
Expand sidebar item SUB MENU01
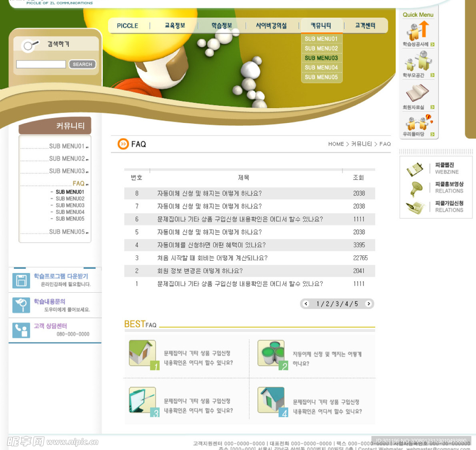click(67, 146)
